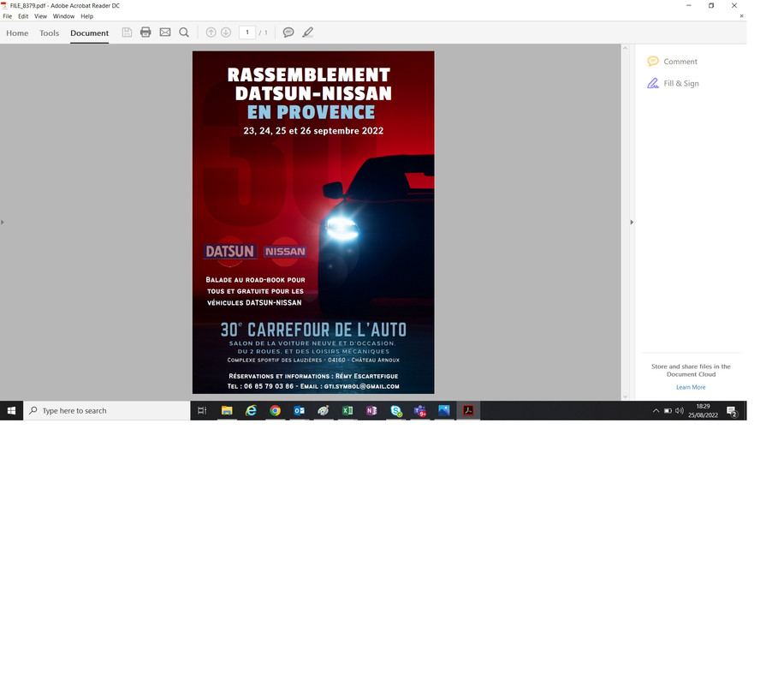Click the NISSAN logo on poster
The image size is (784, 685).
tap(285, 251)
